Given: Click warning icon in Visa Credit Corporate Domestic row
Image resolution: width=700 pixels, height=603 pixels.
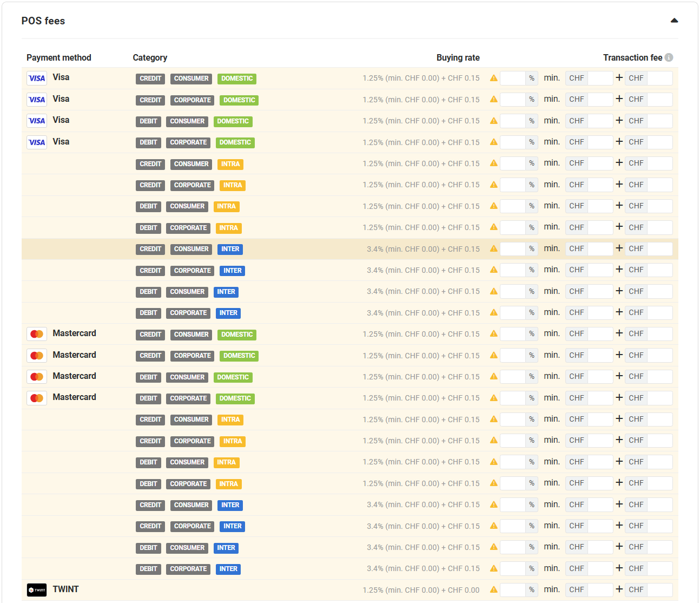Looking at the screenshot, I should click(x=493, y=99).
